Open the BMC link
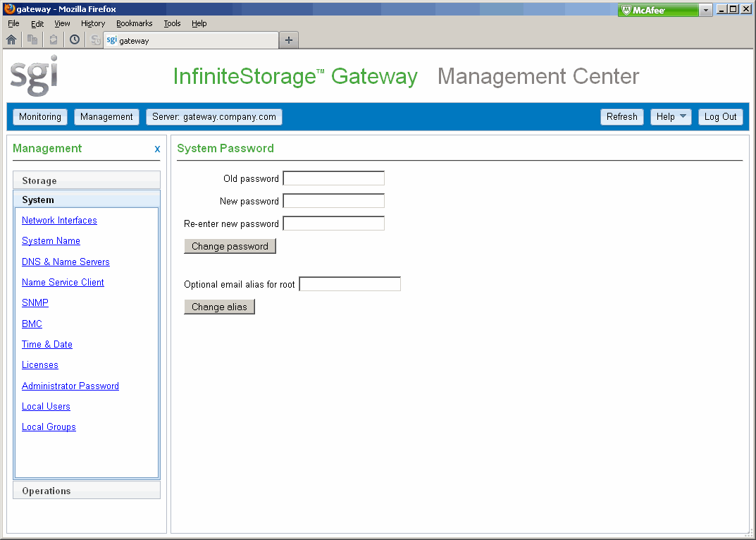This screenshot has width=756, height=540. 32,324
